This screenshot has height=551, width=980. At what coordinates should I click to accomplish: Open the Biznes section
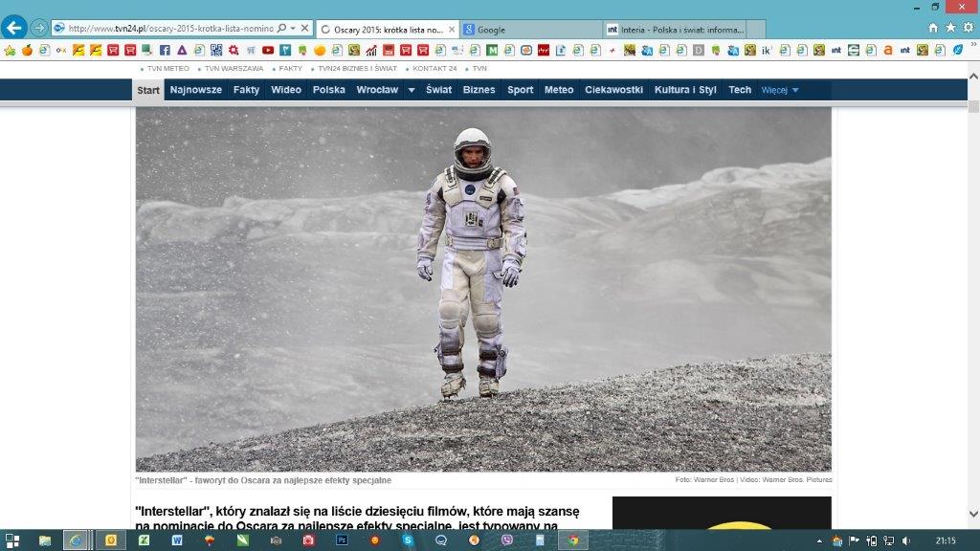(x=479, y=90)
